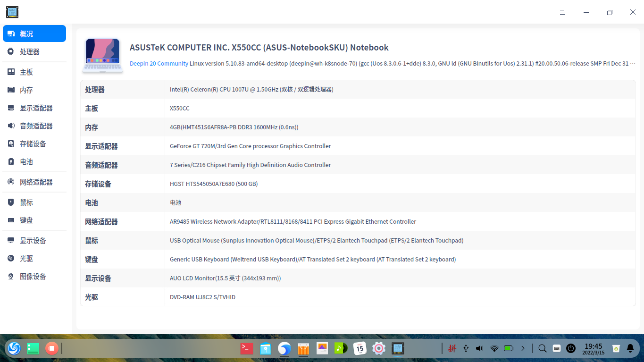Viewport: 644px width, 362px height.
Task: Open the 主板 motherboard section
Action: [34, 72]
